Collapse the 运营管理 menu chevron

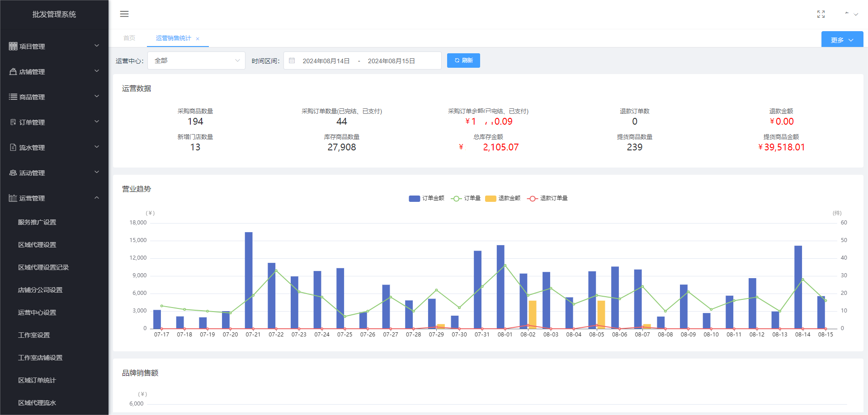point(97,197)
